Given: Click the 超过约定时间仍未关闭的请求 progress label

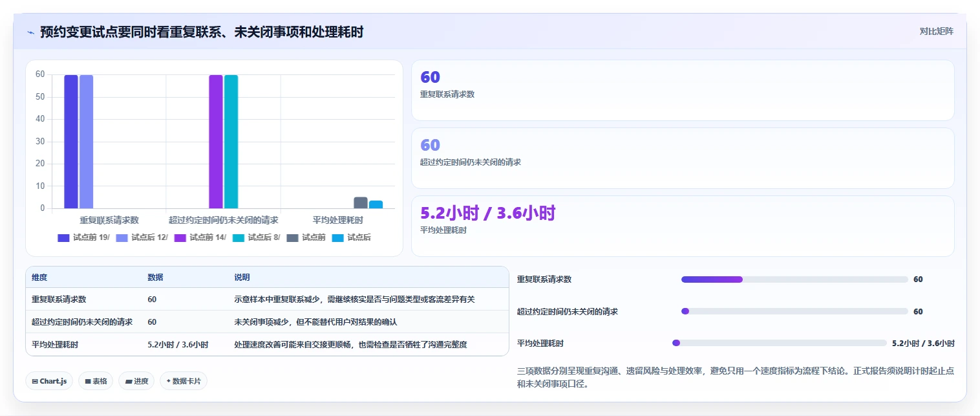Looking at the screenshot, I should point(568,311).
